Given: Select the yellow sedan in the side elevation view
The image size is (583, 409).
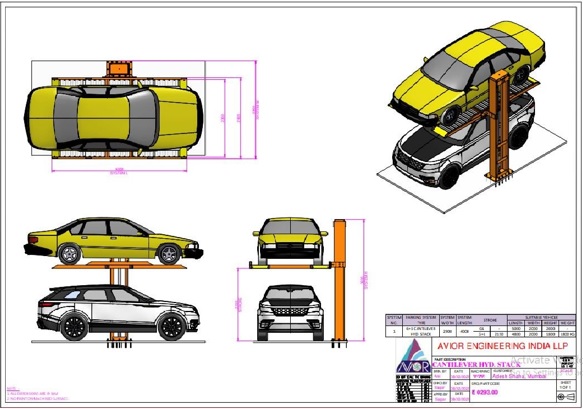Looking at the screenshot, I should click(113, 241).
